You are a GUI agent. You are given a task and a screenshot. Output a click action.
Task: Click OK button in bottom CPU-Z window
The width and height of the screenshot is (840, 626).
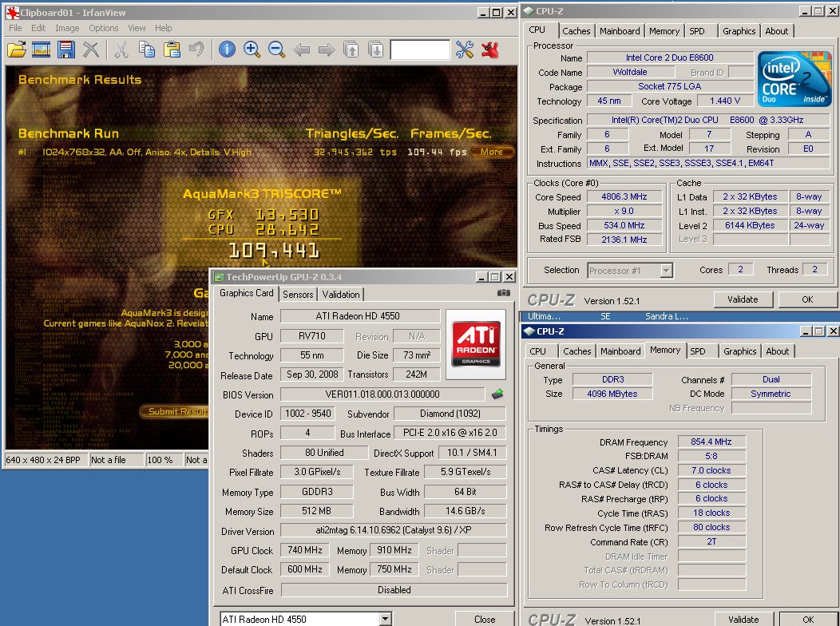point(808,619)
